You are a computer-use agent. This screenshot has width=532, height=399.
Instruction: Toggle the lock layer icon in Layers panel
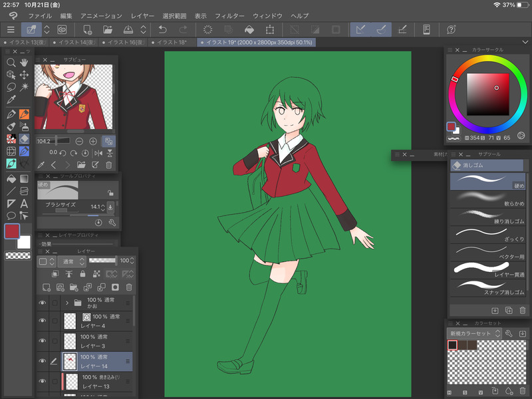coord(82,274)
